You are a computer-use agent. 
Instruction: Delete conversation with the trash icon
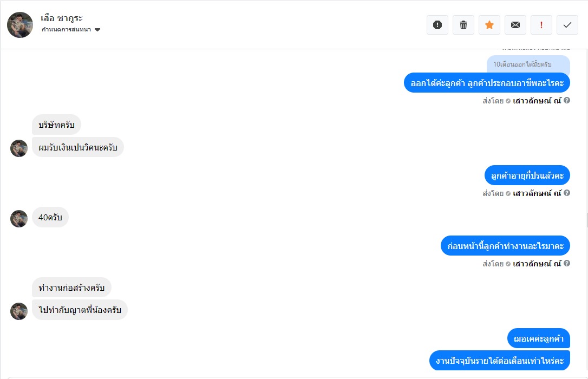click(x=463, y=25)
